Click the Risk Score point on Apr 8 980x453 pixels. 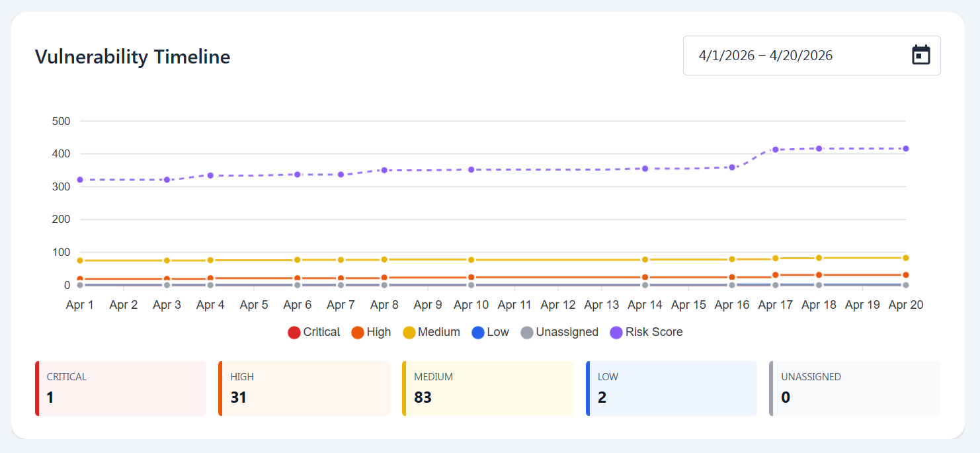coord(384,170)
